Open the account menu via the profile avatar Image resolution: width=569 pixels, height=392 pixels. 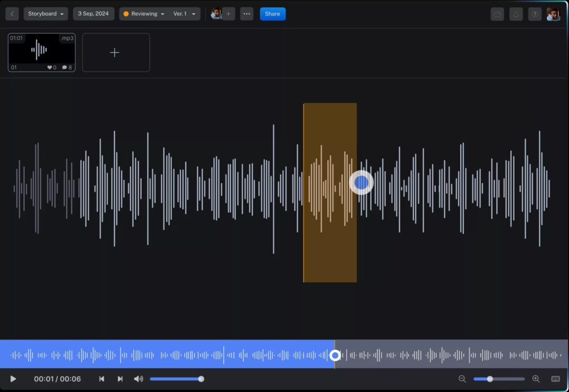[x=554, y=13]
